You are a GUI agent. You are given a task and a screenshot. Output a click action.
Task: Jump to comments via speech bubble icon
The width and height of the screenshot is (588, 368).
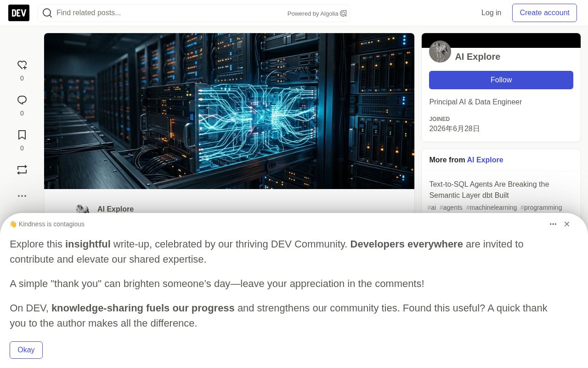click(x=22, y=100)
